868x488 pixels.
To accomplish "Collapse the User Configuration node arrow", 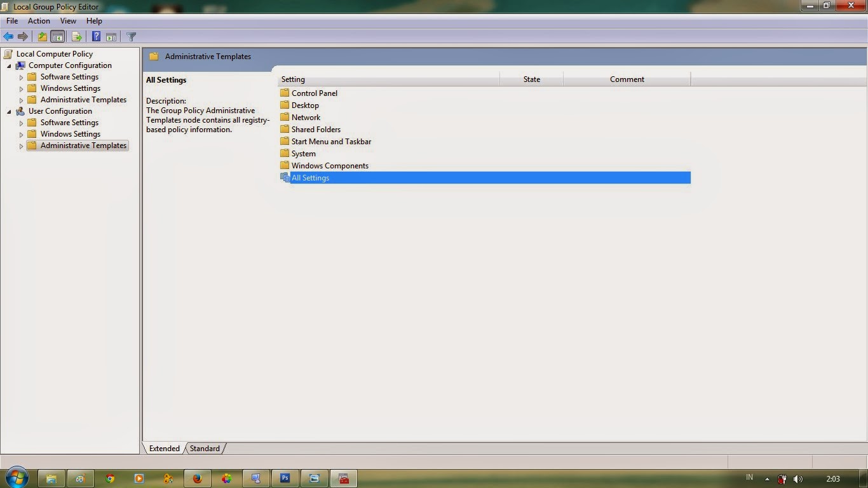I will (9, 112).
